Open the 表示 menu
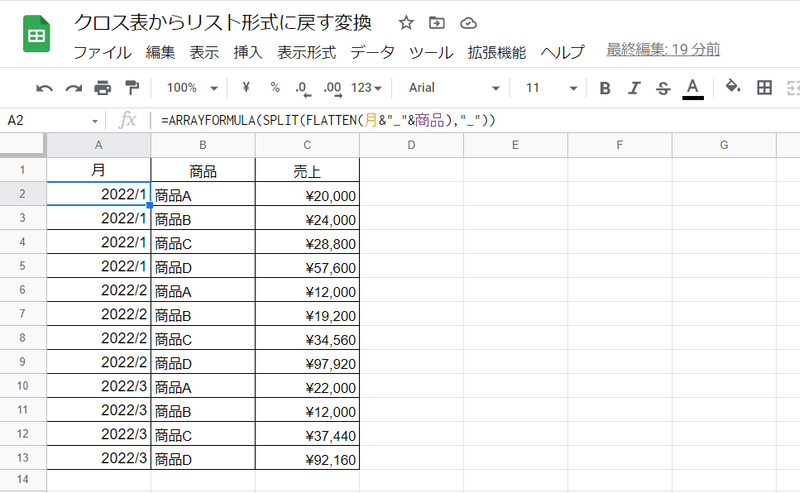 [204, 52]
